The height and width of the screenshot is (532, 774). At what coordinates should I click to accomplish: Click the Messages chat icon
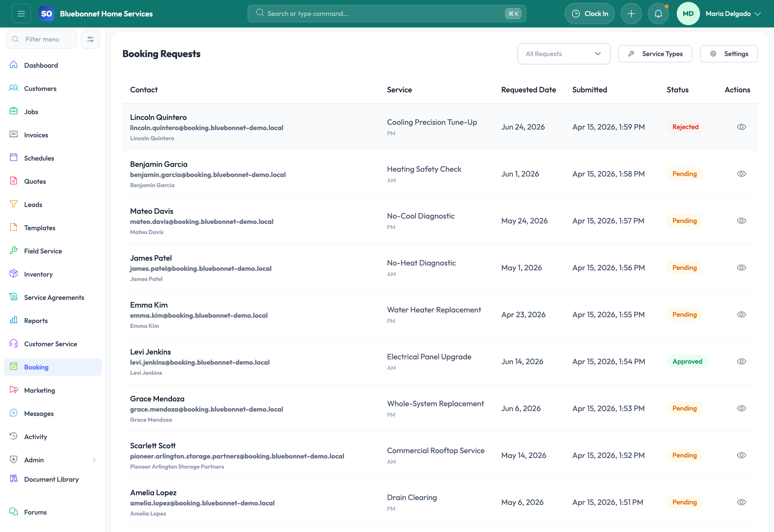click(x=13, y=413)
